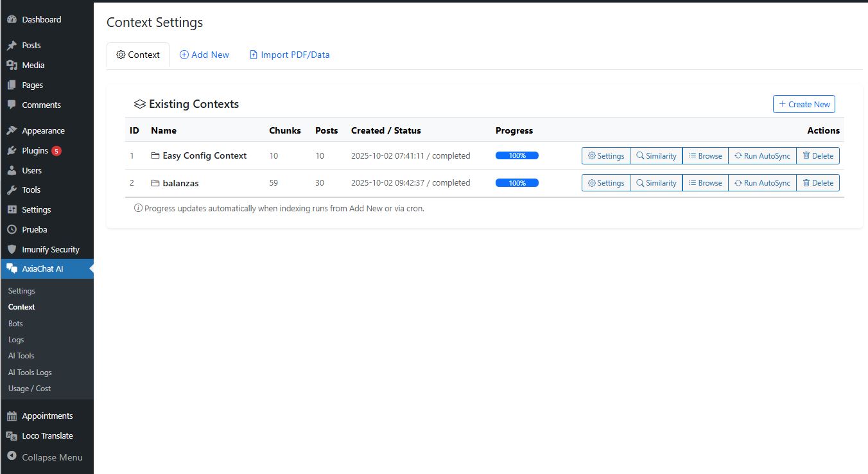Open the Import PDF/Data tab
Screen dimensions: 868x474
click(x=290, y=55)
